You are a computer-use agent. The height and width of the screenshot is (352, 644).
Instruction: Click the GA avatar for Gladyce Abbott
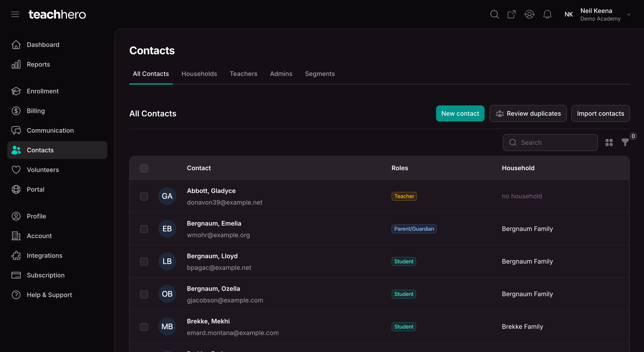point(167,196)
